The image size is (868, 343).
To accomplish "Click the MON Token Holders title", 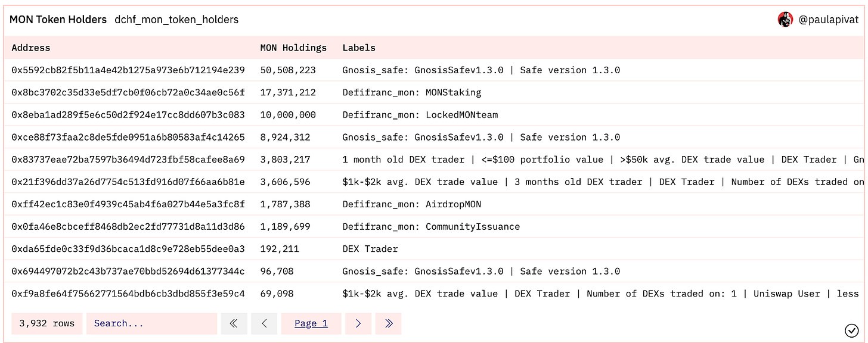I will coord(58,19).
